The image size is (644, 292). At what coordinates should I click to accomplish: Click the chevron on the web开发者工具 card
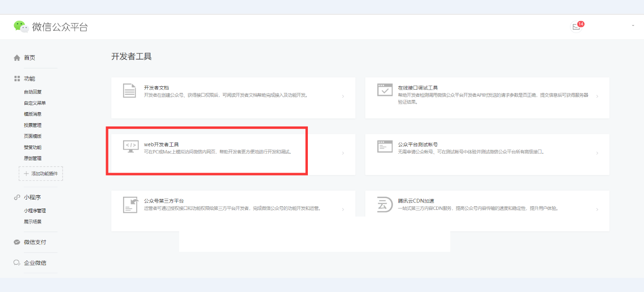[343, 153]
